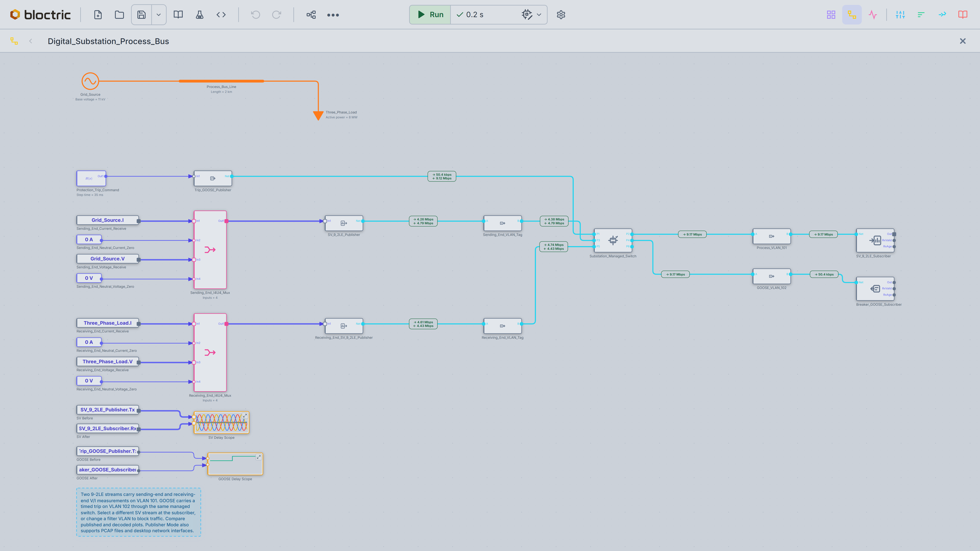Screen dimensions: 980x551
Task: Open the code view brackets icon
Action: pos(221,15)
